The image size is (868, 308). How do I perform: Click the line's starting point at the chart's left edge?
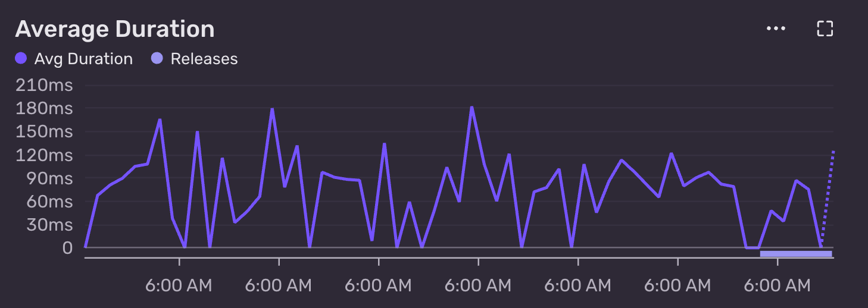click(86, 246)
